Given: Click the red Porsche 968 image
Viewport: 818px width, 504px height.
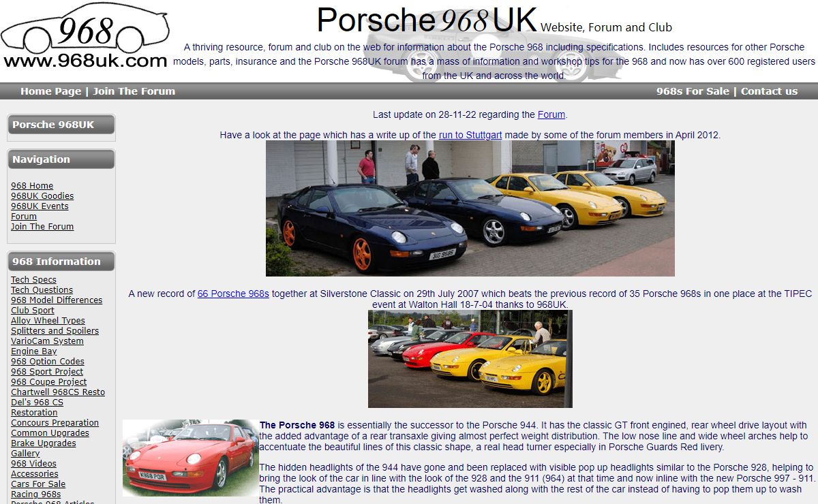Looking at the screenshot, I should [190, 457].
